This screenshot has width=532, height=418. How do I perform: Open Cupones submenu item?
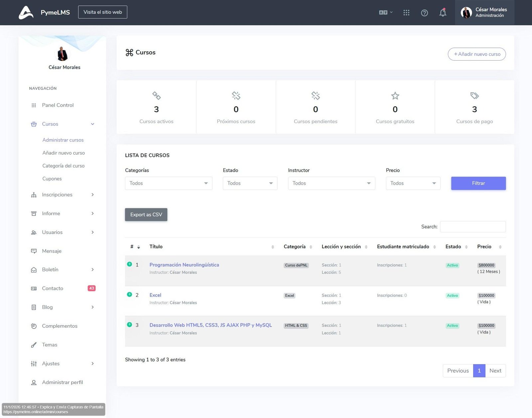(x=52, y=179)
